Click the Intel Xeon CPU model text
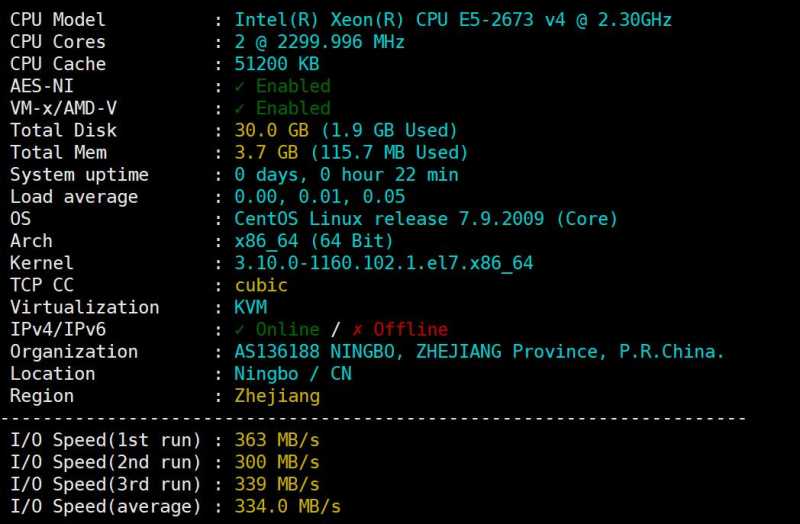 click(453, 20)
